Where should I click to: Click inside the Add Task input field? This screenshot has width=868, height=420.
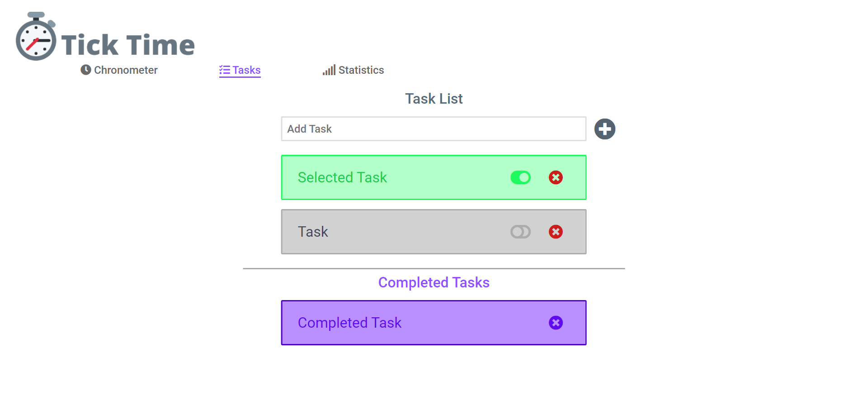pyautogui.click(x=433, y=129)
